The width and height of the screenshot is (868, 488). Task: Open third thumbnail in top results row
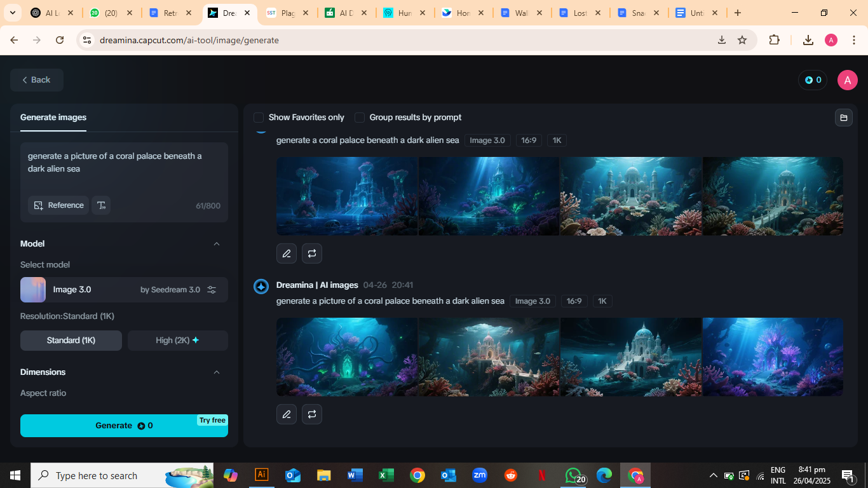tap(631, 196)
